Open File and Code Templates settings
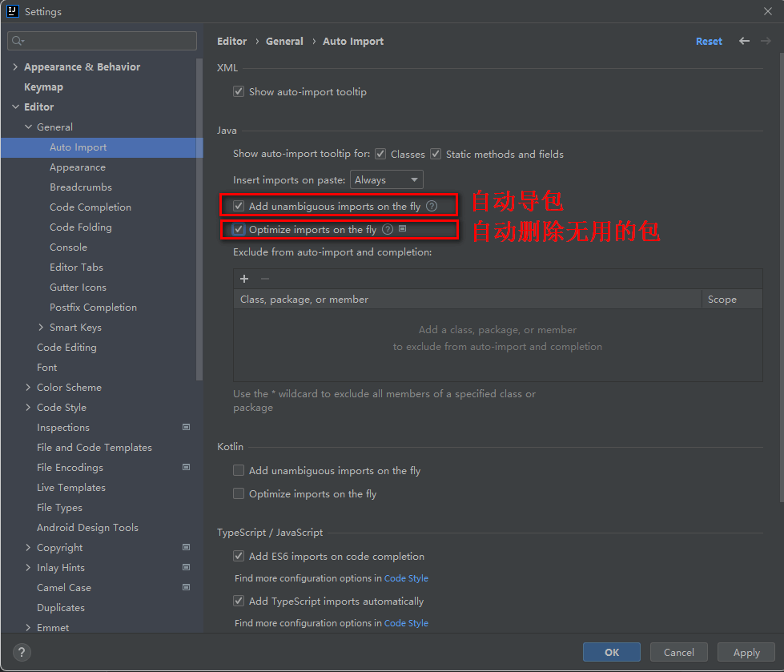 pos(94,448)
